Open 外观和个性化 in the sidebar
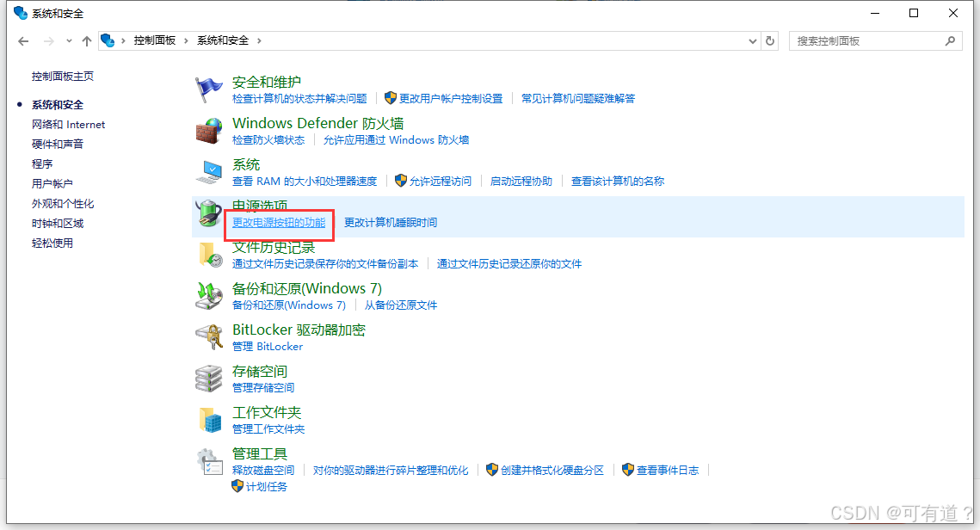The height and width of the screenshot is (530, 980). click(63, 204)
